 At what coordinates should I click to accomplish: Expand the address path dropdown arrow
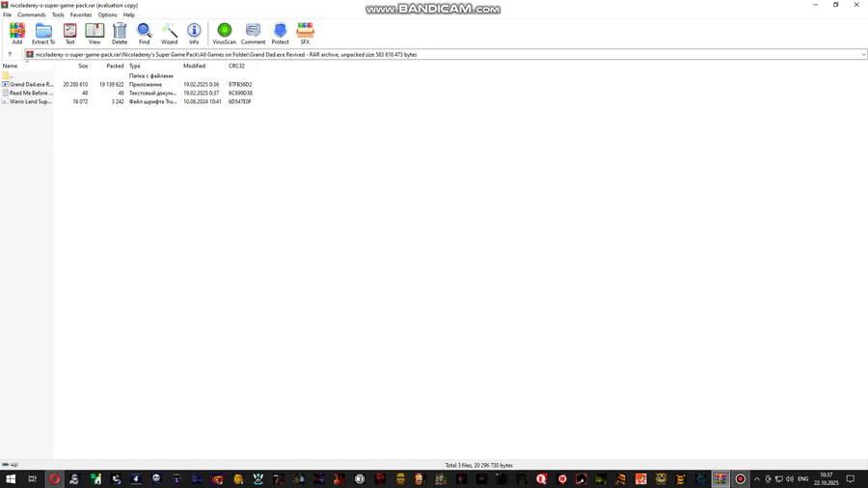(863, 55)
